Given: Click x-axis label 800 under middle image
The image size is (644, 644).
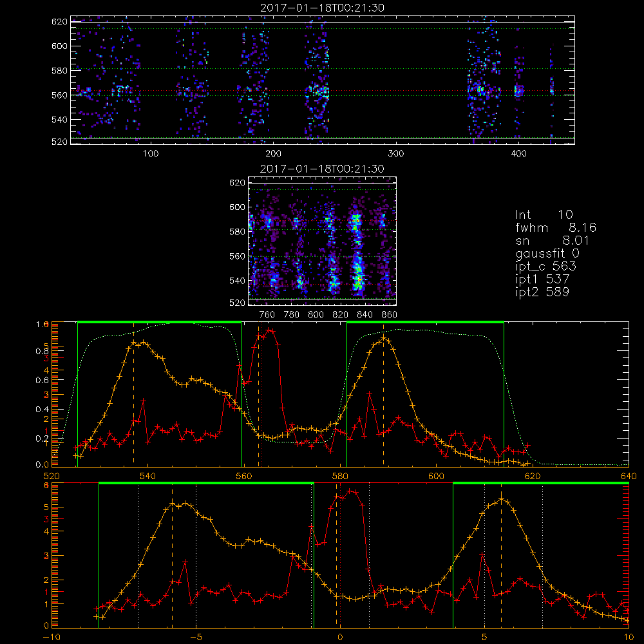Looking at the screenshot, I should 316,315.
